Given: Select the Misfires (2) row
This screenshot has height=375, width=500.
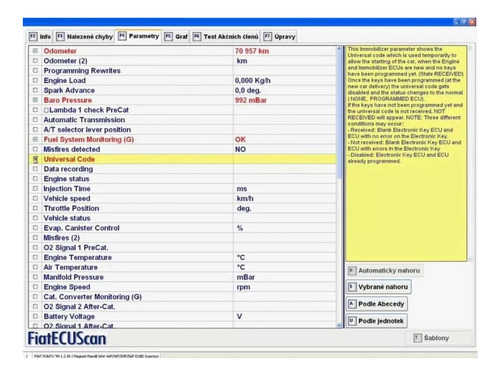Looking at the screenshot, I should 183,238.
